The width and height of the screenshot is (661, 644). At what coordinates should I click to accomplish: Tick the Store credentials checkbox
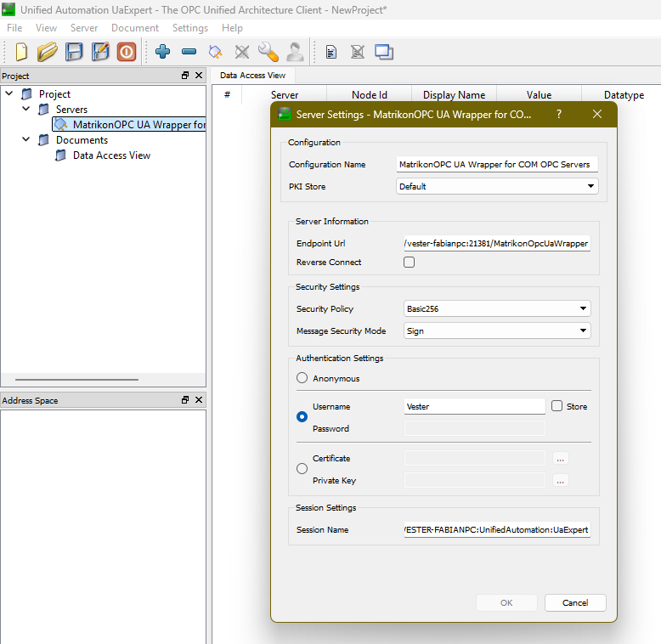pos(556,406)
